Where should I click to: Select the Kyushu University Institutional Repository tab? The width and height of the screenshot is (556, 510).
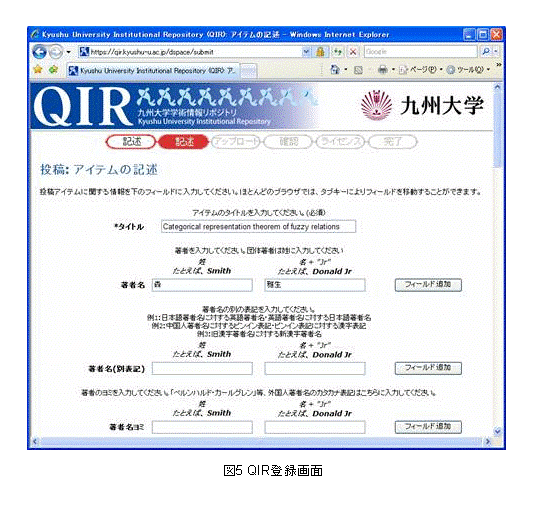coord(153,71)
